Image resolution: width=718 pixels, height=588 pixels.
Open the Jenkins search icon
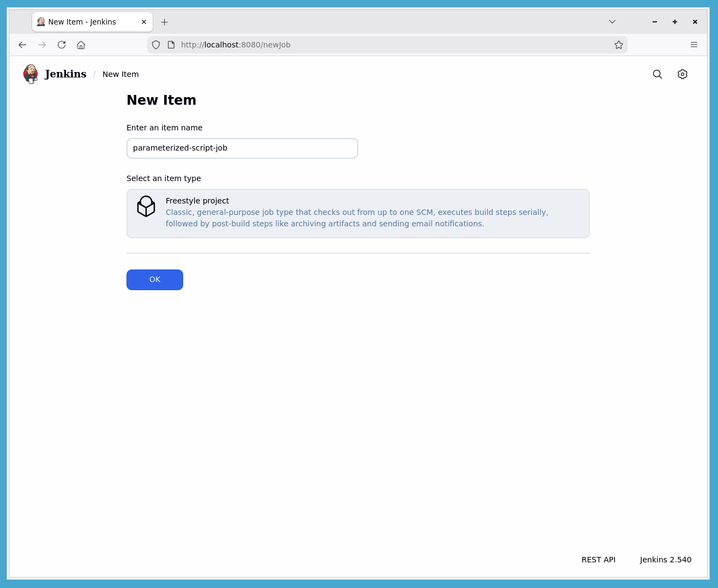[x=657, y=74]
